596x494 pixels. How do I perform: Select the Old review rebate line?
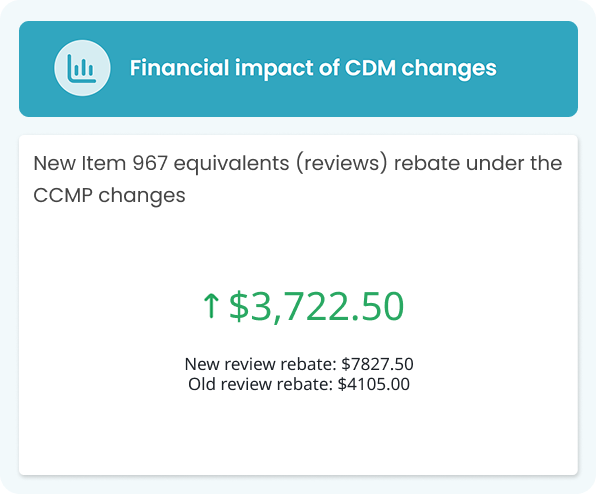[299, 384]
